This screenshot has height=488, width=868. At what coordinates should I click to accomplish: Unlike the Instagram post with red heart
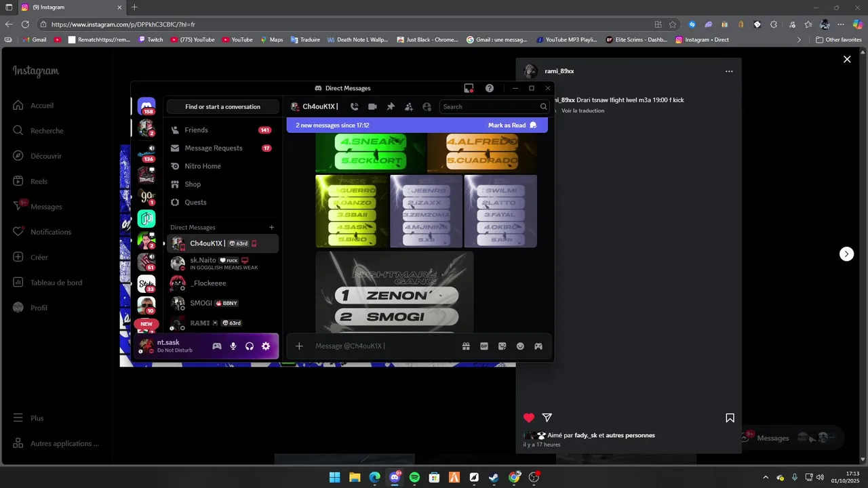529,418
